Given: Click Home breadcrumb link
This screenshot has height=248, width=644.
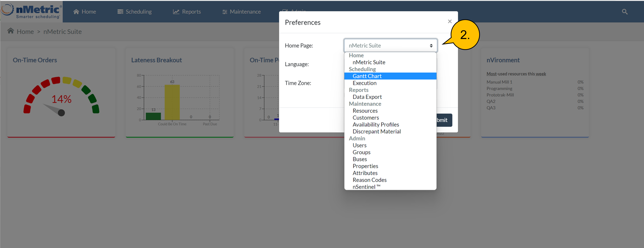Looking at the screenshot, I should [25, 32].
